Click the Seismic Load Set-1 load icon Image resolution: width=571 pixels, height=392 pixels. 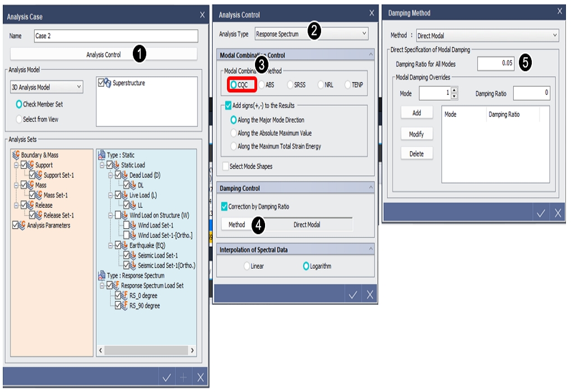point(133,255)
